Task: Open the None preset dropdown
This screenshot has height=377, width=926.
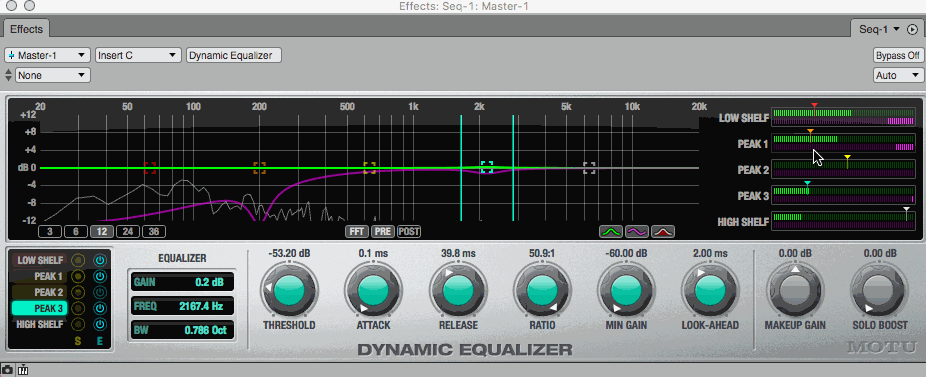Action: (53, 75)
